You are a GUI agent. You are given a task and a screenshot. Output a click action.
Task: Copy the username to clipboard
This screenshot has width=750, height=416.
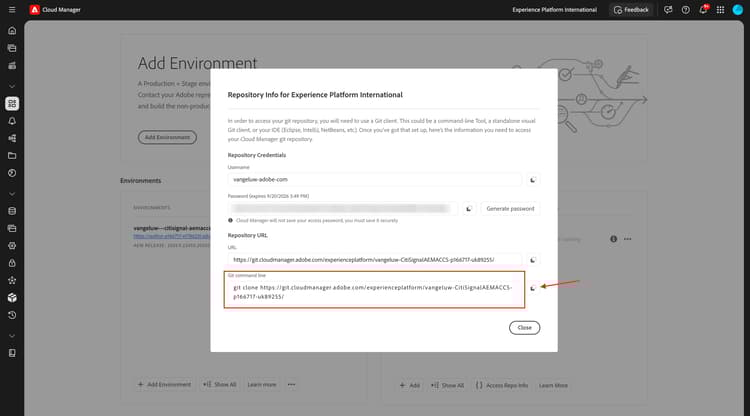point(533,180)
